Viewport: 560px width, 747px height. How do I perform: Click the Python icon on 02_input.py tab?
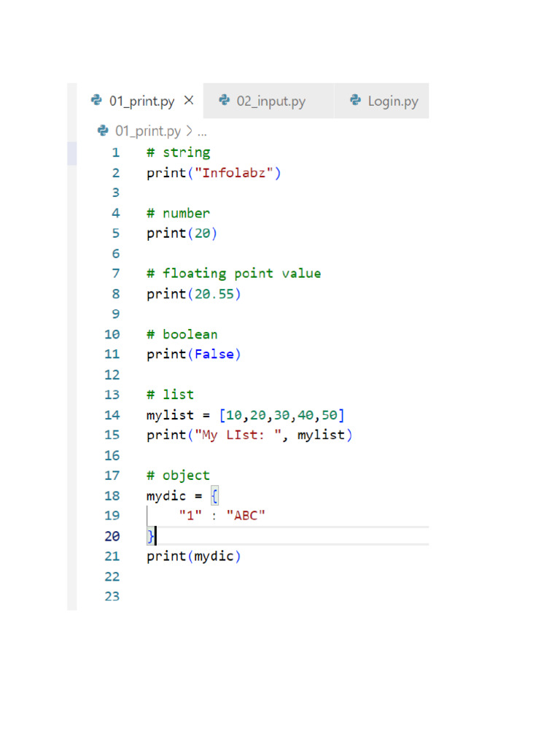pos(225,100)
